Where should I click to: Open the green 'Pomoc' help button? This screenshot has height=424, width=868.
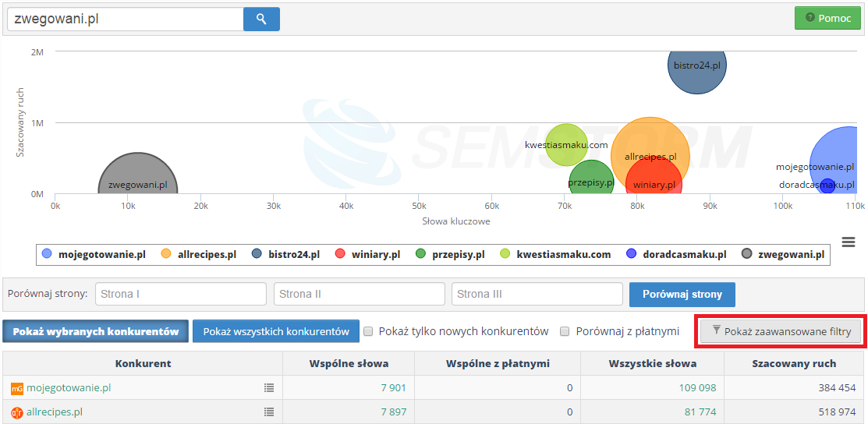(827, 18)
